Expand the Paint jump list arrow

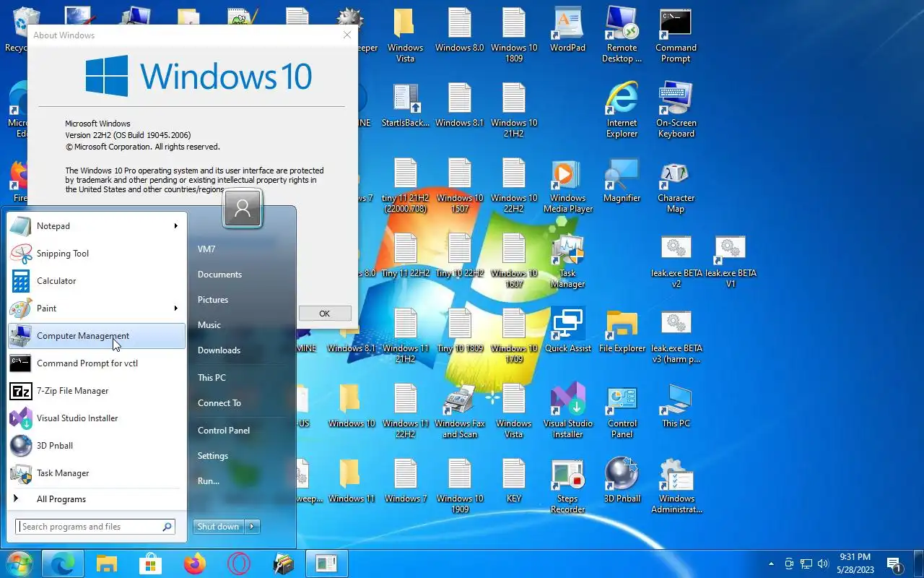coord(175,309)
